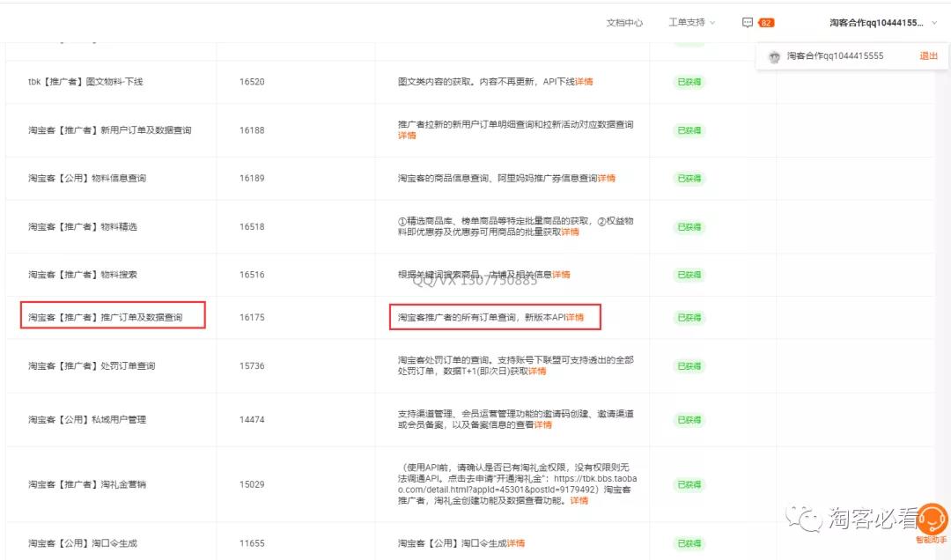Select 淘宝客【公用】物料信息查询 name
The height and width of the screenshot is (560, 951).
86,178
